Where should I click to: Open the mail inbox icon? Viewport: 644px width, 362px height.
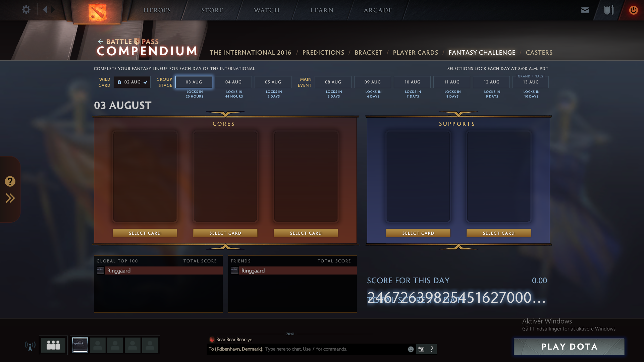click(x=585, y=10)
